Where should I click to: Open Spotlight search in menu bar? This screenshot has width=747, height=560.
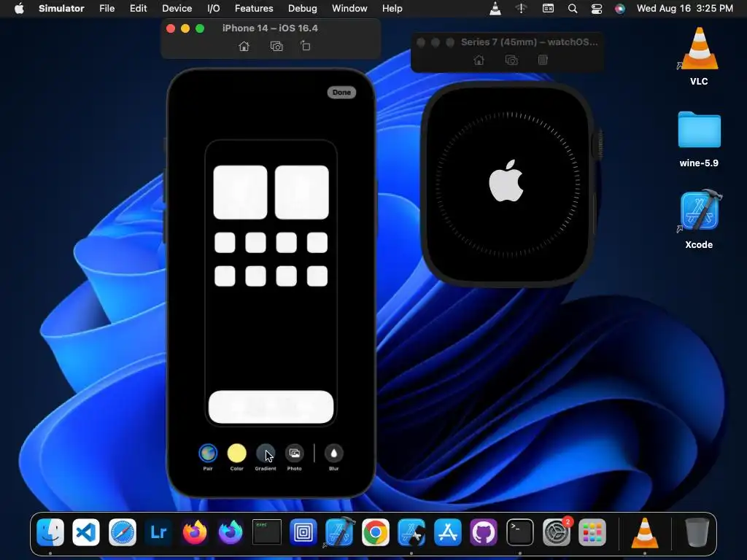click(573, 9)
